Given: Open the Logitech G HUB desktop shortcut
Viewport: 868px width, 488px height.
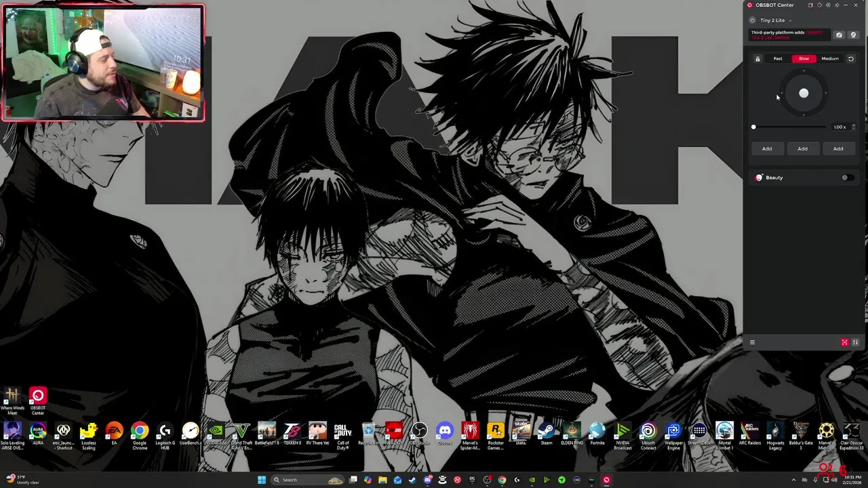Looking at the screenshot, I should pyautogui.click(x=165, y=435).
